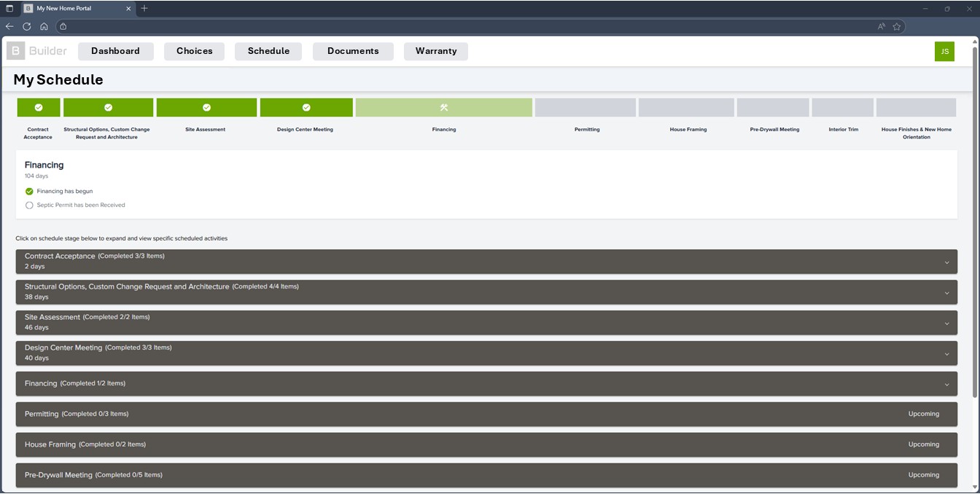Go to the Documents tab
Image resolution: width=980 pixels, height=494 pixels.
pyautogui.click(x=353, y=51)
